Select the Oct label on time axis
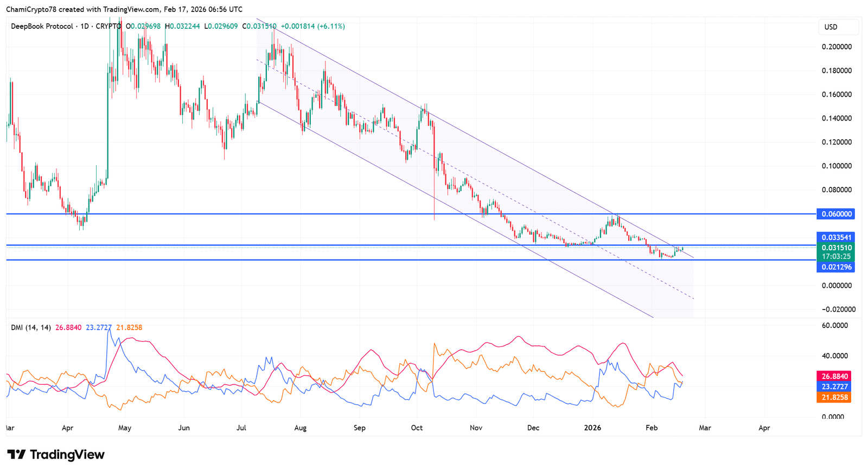The image size is (868, 473). click(x=417, y=428)
